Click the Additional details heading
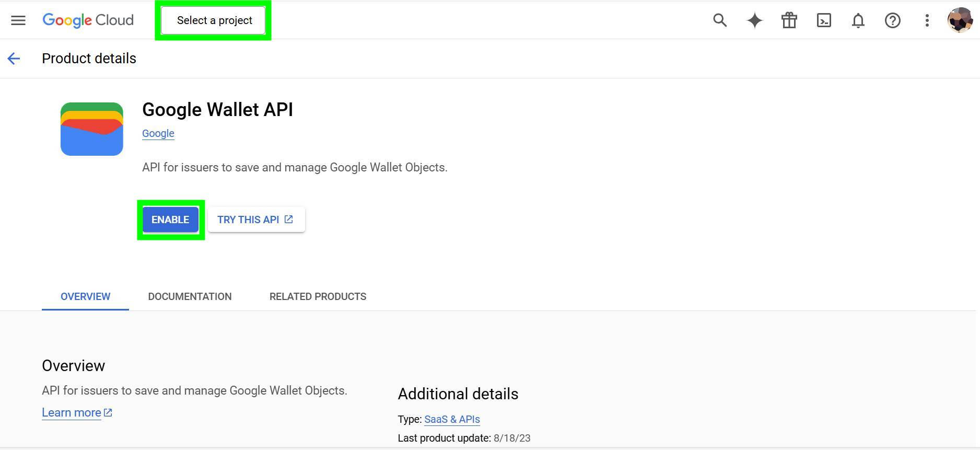The height and width of the screenshot is (450, 980). (458, 394)
